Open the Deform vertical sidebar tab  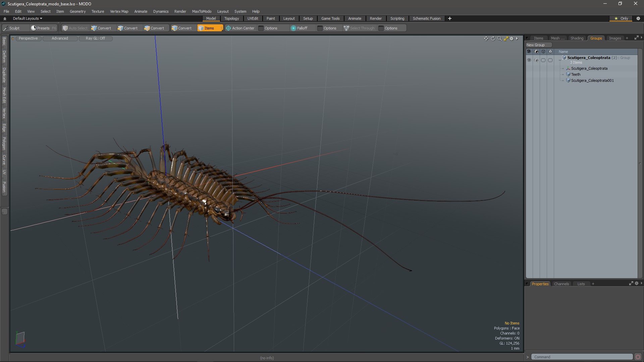point(4,57)
